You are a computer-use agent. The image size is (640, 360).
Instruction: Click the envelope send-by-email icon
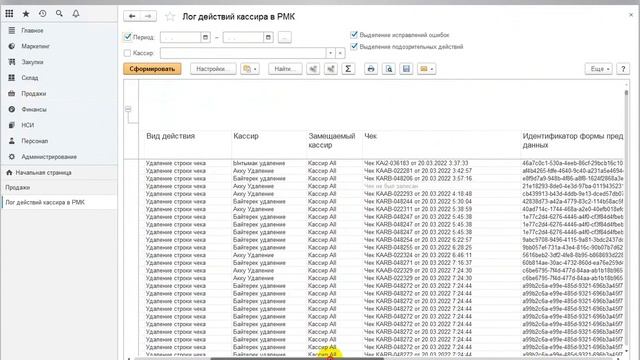coord(424,69)
